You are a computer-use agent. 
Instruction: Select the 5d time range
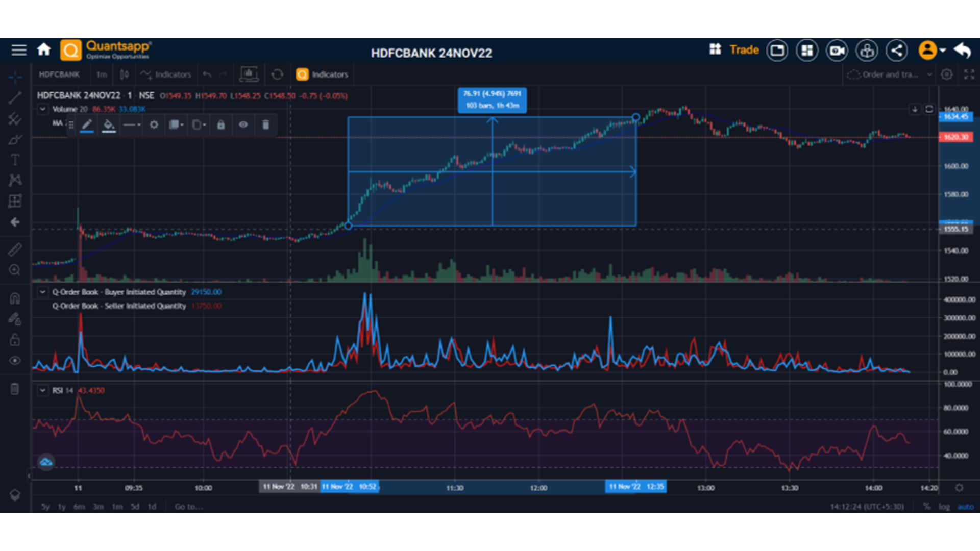click(x=135, y=507)
